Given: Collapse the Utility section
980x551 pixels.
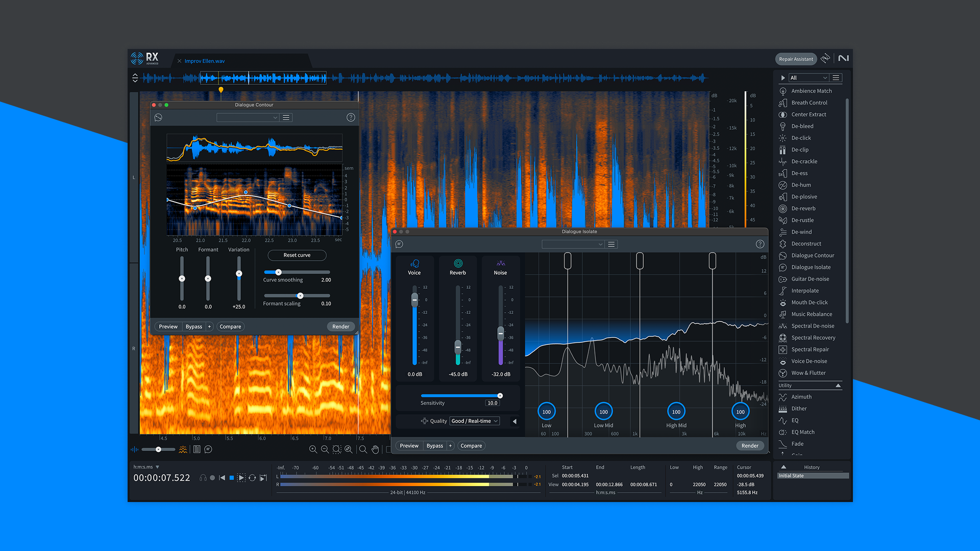Looking at the screenshot, I should 838,386.
